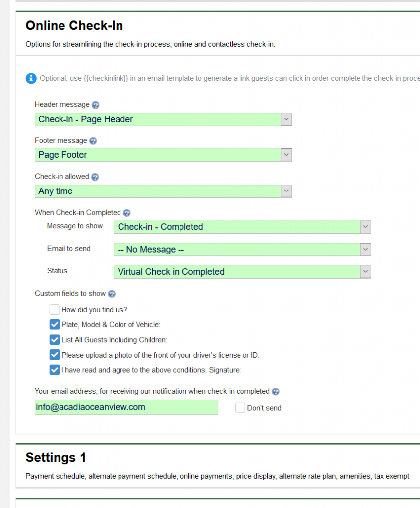Click help icon beside Custom fields to show

112,294
